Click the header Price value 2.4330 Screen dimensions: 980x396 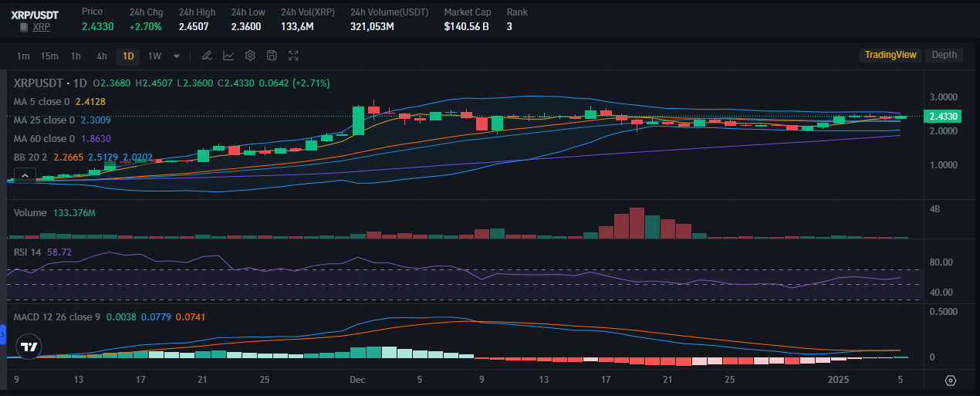[x=98, y=27]
